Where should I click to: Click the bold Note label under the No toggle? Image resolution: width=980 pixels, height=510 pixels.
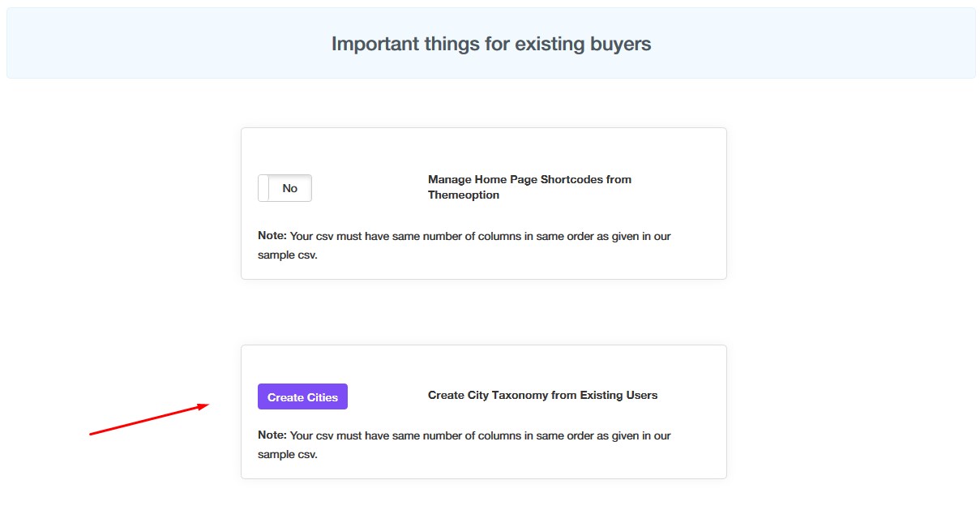272,236
